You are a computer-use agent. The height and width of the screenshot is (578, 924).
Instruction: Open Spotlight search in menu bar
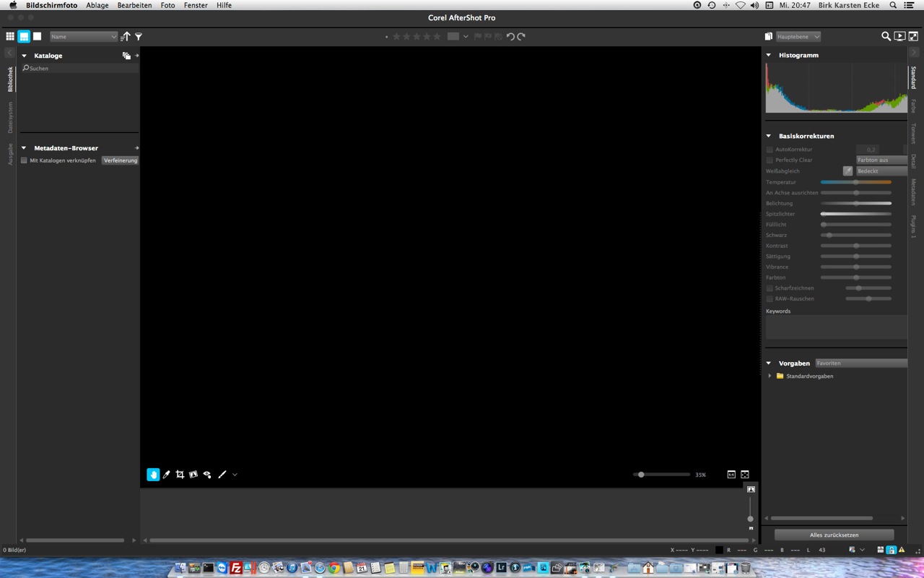(x=893, y=5)
